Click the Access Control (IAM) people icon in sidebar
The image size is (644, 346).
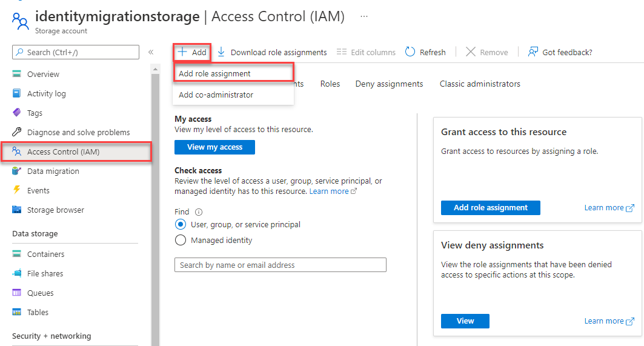click(16, 151)
